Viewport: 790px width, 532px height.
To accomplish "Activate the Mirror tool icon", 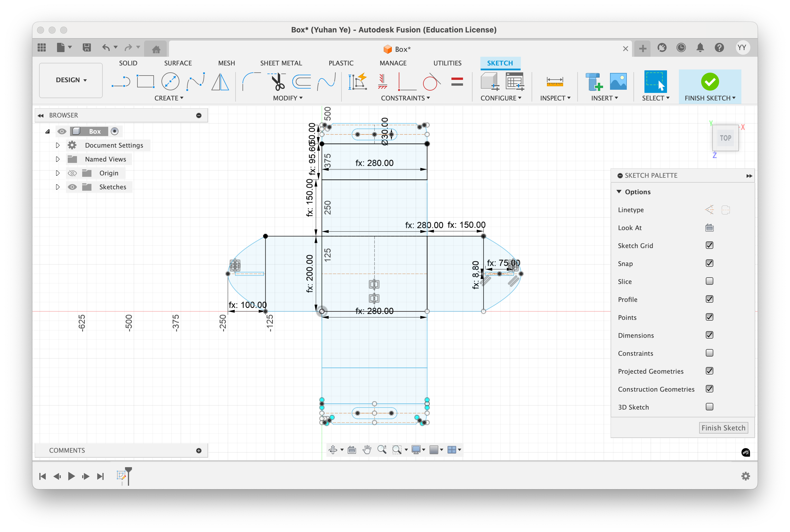I will coord(220,82).
